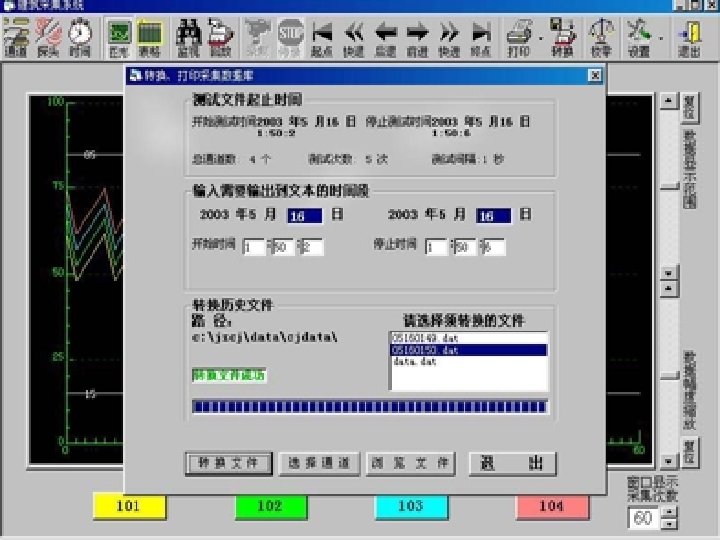The height and width of the screenshot is (540, 720).
Task: Click the stop date day field 16
Action: point(493,215)
